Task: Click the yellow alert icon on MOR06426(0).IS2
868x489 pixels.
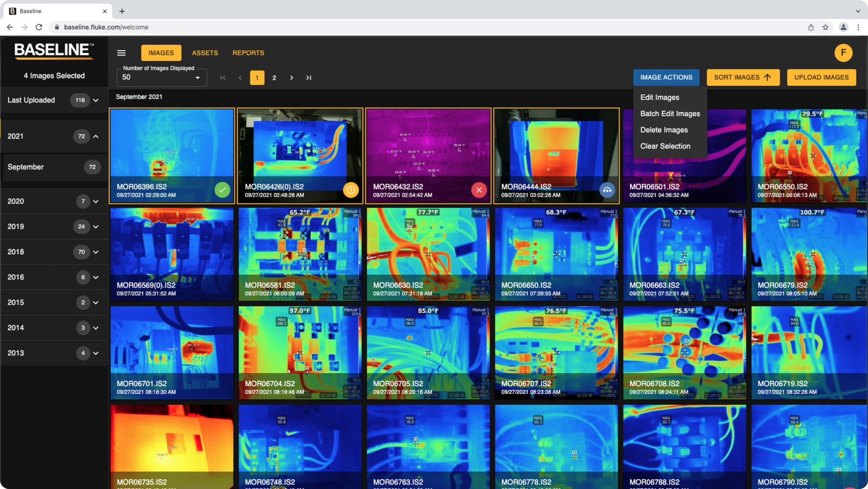Action: point(351,190)
